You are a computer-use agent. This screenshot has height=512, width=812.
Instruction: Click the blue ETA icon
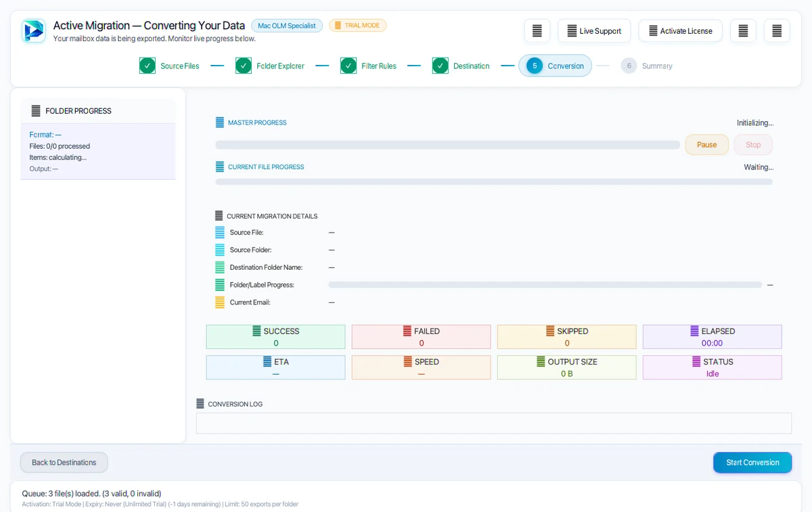tap(267, 362)
